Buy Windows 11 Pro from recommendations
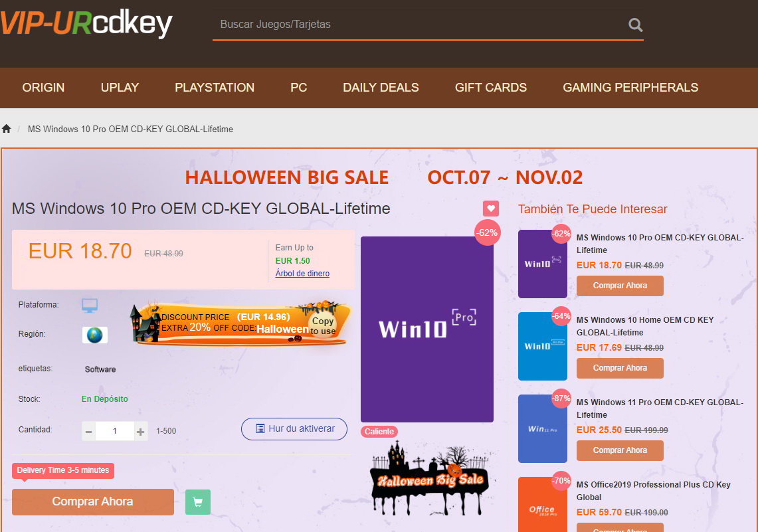Screen dimensions: 758x532 click(x=620, y=450)
